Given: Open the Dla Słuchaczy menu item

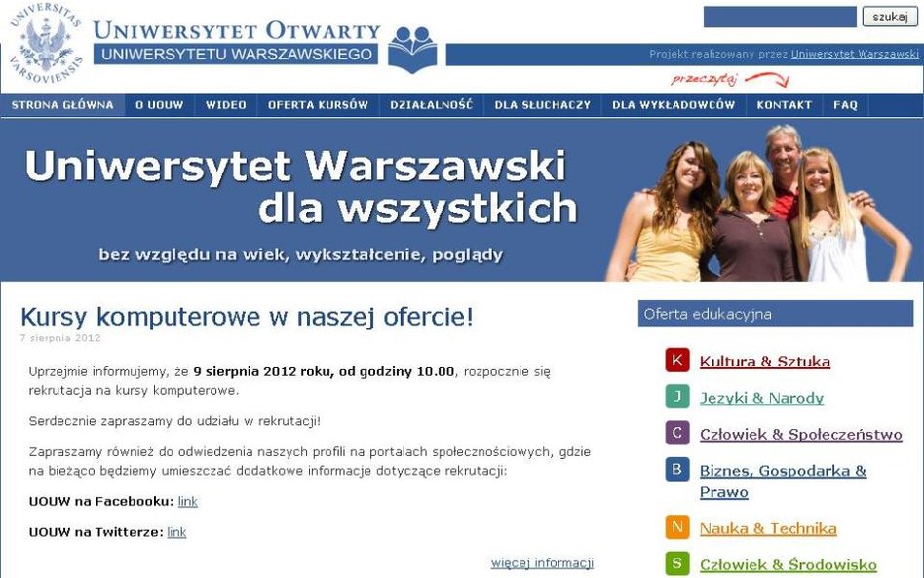Looking at the screenshot, I should pos(543,105).
